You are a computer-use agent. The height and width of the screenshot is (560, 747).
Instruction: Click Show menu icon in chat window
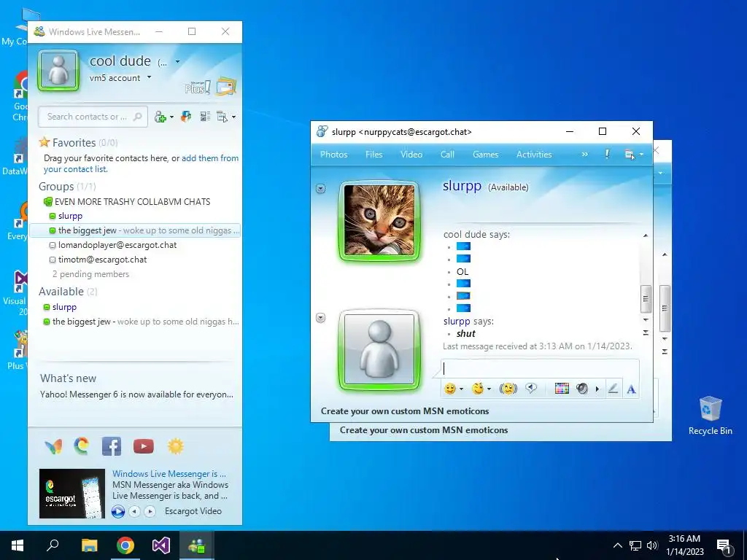[x=630, y=155]
